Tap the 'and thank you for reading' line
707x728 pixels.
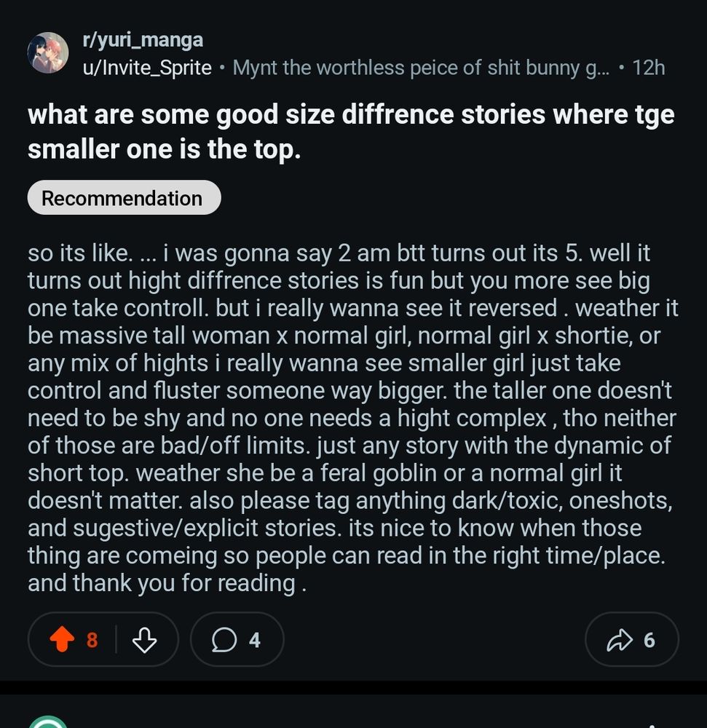click(166, 583)
